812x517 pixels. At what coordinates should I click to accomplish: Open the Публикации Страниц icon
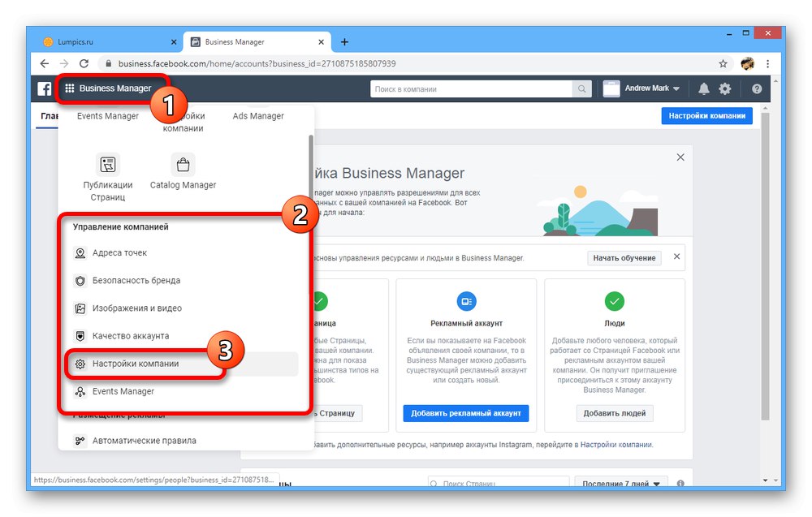pyautogui.click(x=108, y=165)
